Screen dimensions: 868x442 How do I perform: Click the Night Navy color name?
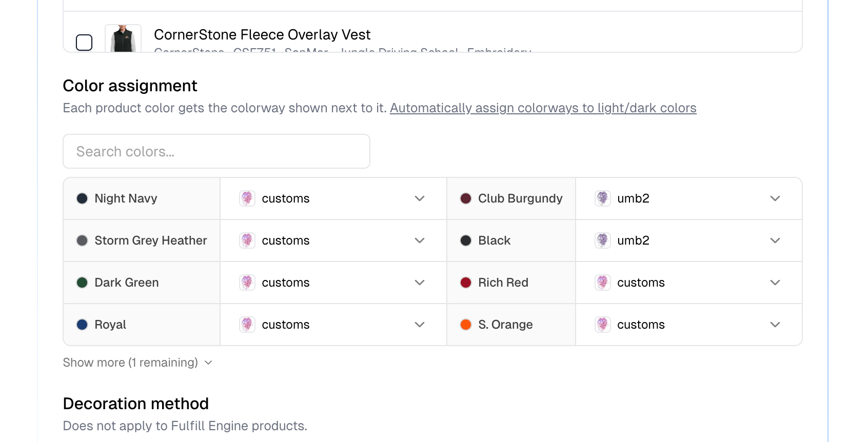point(126,198)
